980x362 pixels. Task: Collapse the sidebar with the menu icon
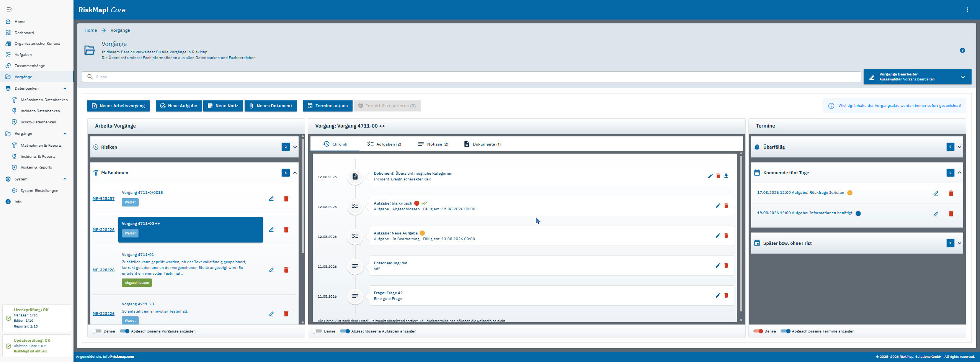coord(9,9)
